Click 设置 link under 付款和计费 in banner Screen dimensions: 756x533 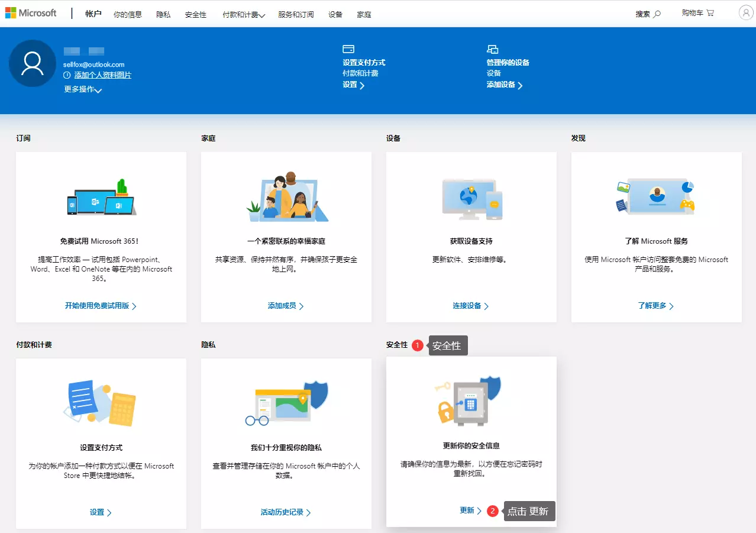[353, 85]
